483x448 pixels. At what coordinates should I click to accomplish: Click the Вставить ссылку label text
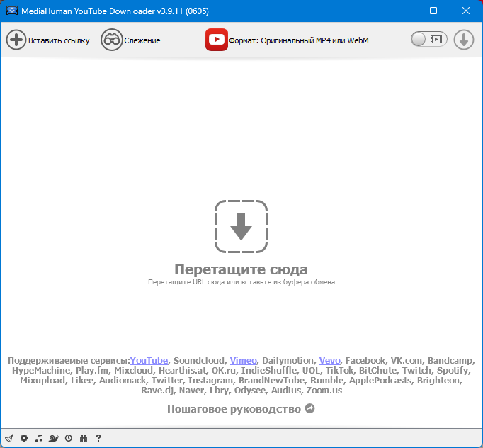coord(59,40)
